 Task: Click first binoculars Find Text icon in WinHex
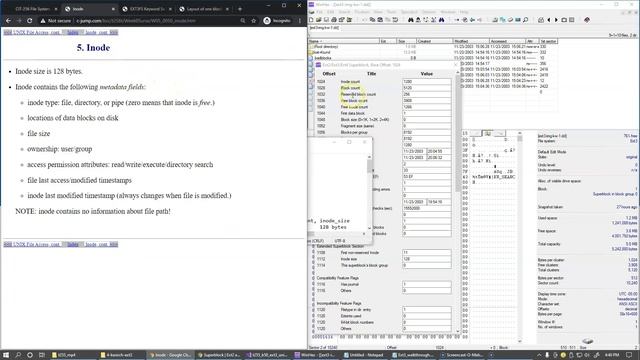(411, 20)
